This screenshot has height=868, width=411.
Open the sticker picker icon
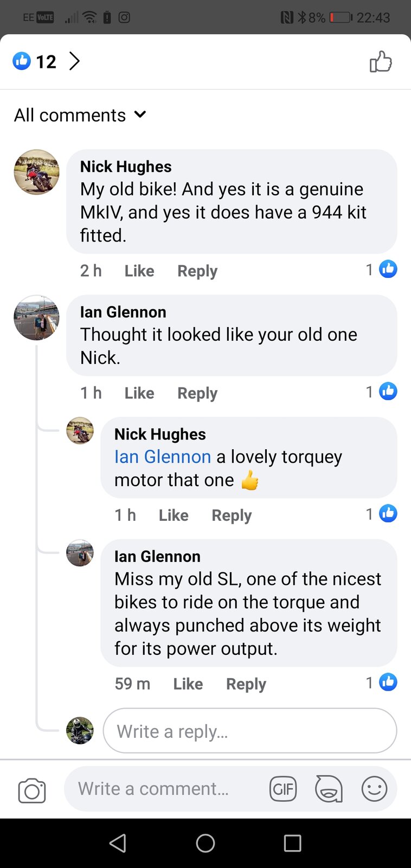pos(329,789)
